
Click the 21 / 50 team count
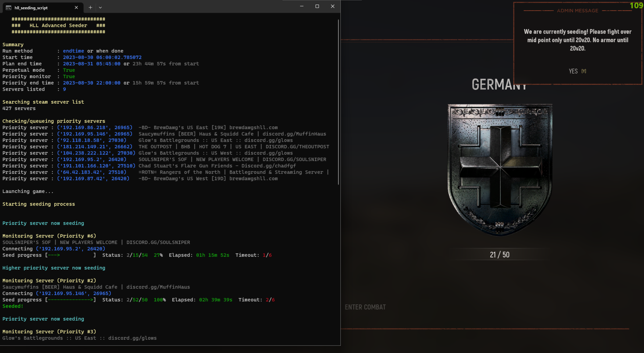(x=500, y=254)
